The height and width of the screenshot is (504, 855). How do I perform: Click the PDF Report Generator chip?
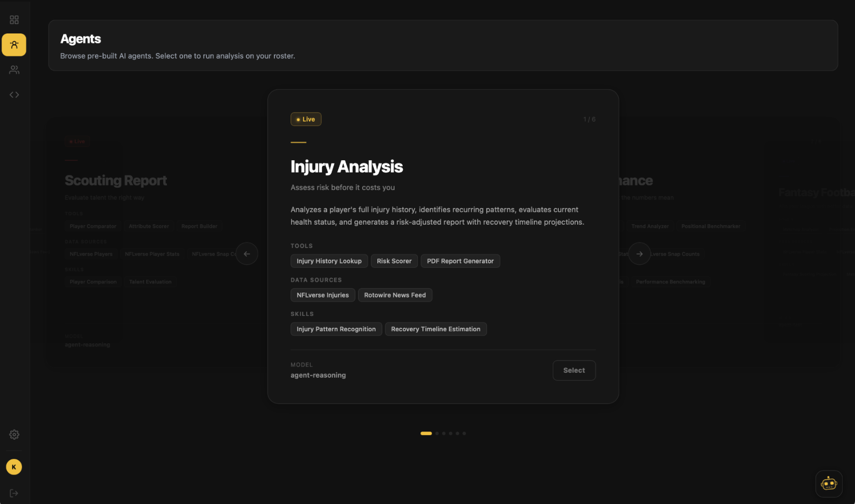[460, 261]
